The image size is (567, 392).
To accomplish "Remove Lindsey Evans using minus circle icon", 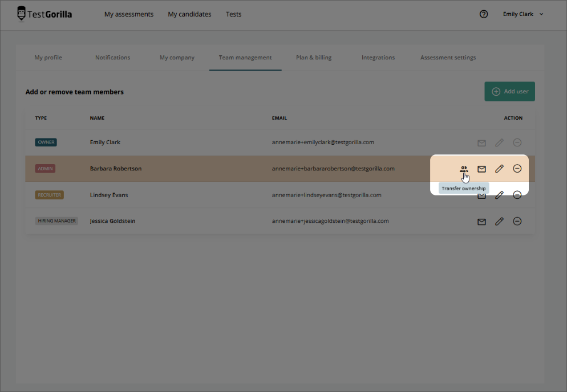I will pyautogui.click(x=517, y=195).
